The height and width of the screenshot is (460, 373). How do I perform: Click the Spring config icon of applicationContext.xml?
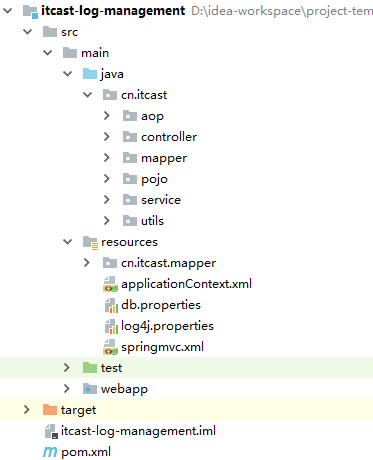(110, 284)
